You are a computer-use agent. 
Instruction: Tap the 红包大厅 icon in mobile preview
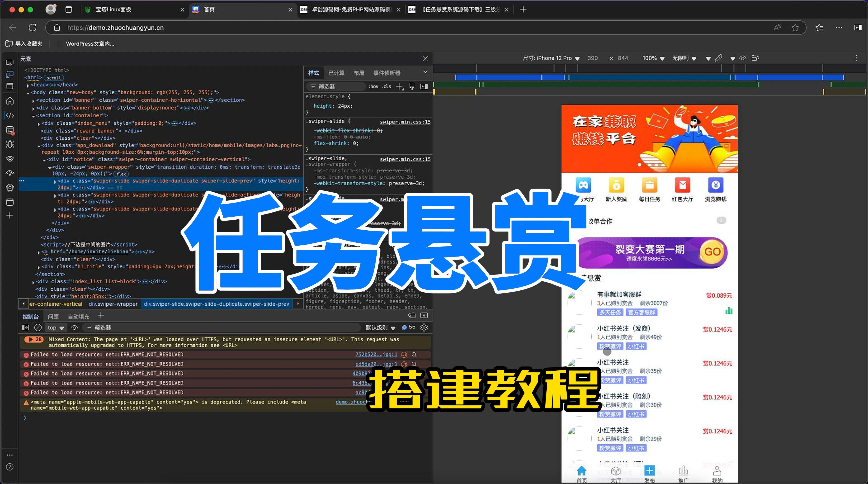(683, 190)
